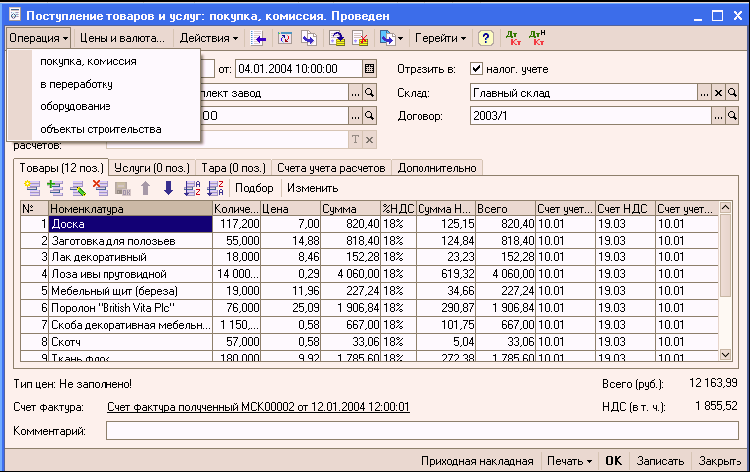Open the Перейти dropdown menu
This screenshot has height=472, width=750.
coord(441,39)
